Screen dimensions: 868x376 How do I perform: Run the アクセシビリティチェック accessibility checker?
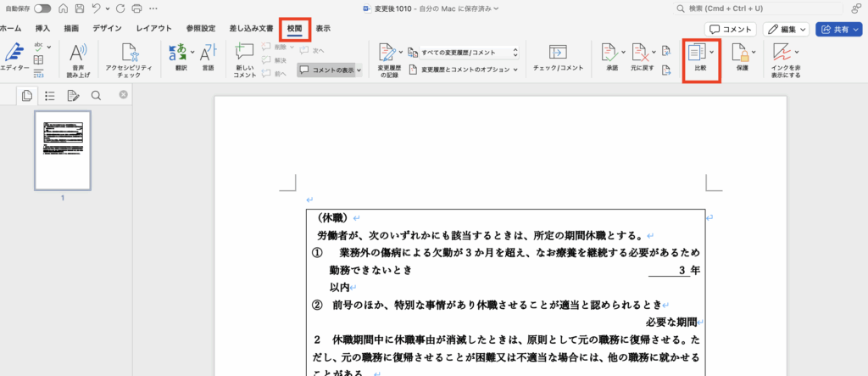pos(129,53)
